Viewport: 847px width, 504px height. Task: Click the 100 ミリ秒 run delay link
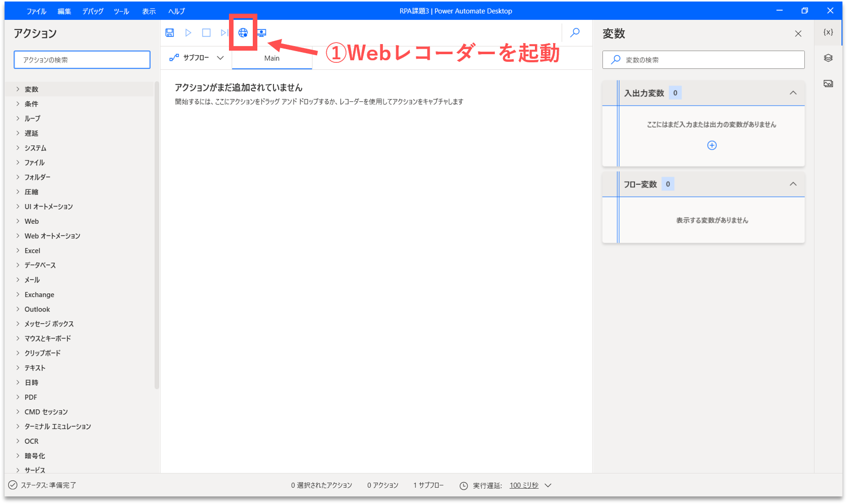pos(524,485)
